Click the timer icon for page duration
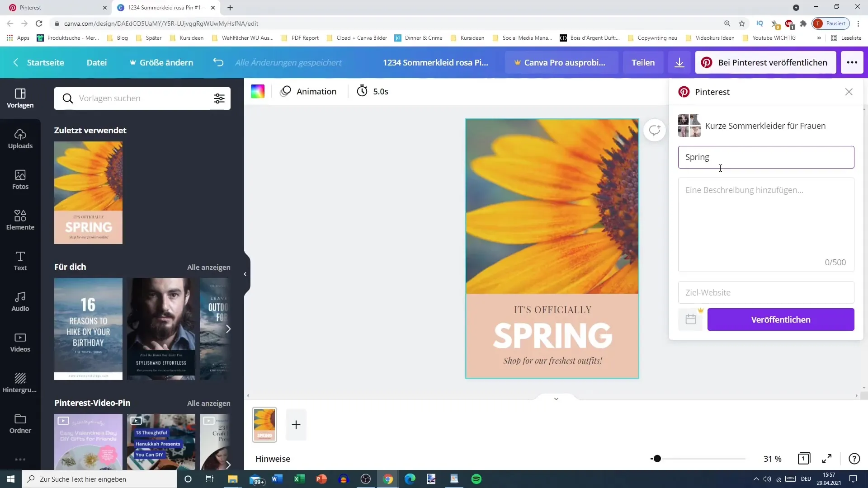The image size is (868, 488). (362, 91)
